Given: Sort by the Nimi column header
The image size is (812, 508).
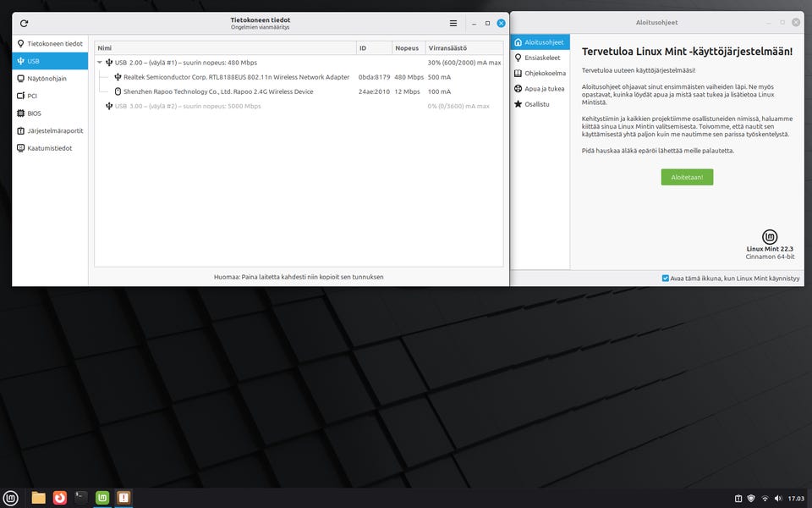Looking at the screenshot, I should coord(225,47).
